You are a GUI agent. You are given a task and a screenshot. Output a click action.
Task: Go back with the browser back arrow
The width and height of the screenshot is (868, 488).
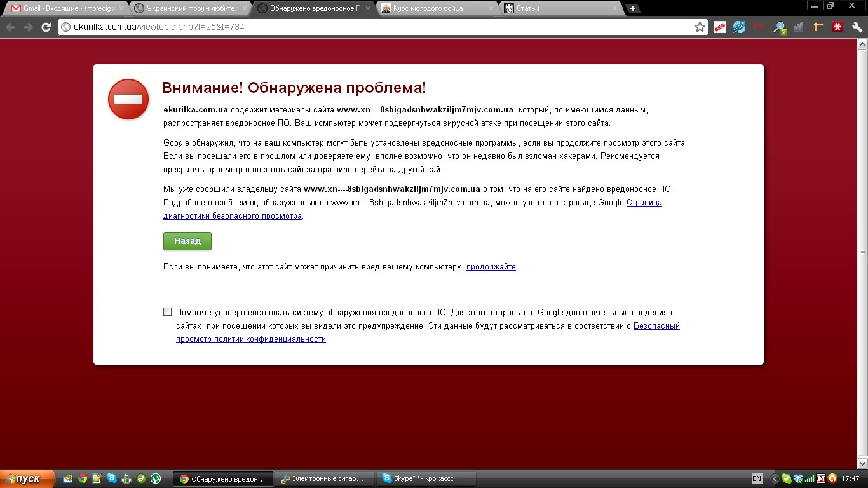click(10, 27)
